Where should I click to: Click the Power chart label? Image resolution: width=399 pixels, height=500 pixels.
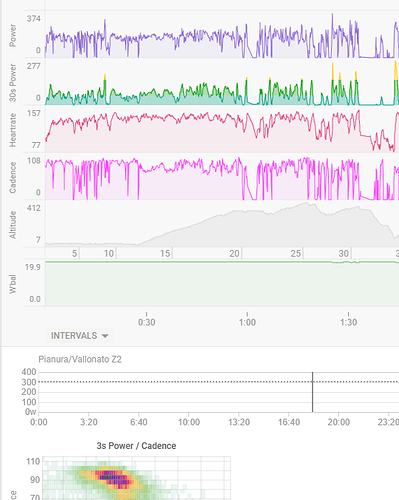(x=12, y=35)
